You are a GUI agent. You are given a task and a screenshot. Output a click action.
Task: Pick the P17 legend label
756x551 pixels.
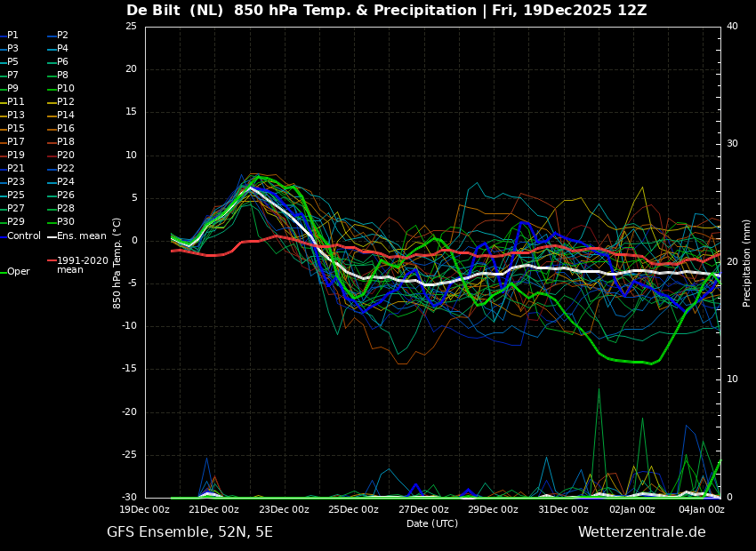(x=15, y=141)
